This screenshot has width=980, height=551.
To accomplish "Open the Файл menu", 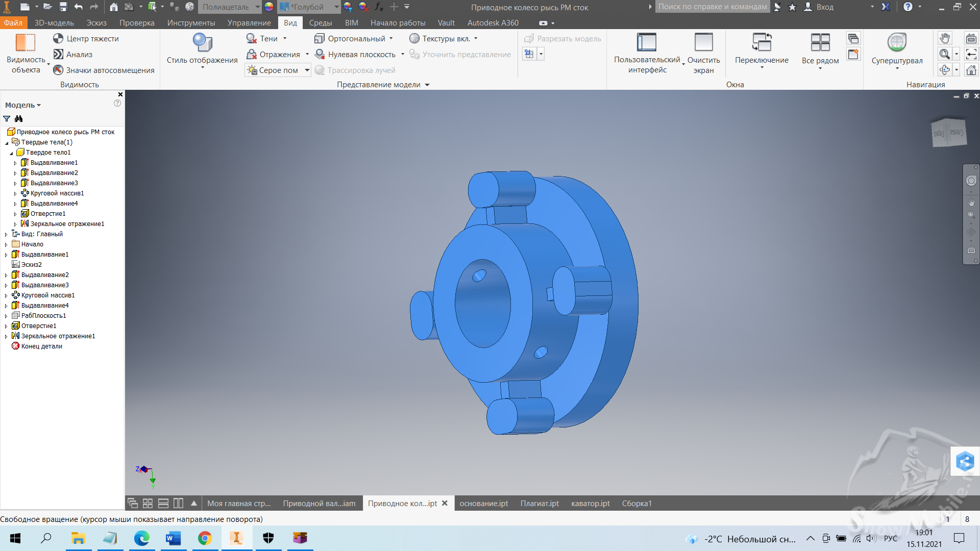I will tap(13, 23).
